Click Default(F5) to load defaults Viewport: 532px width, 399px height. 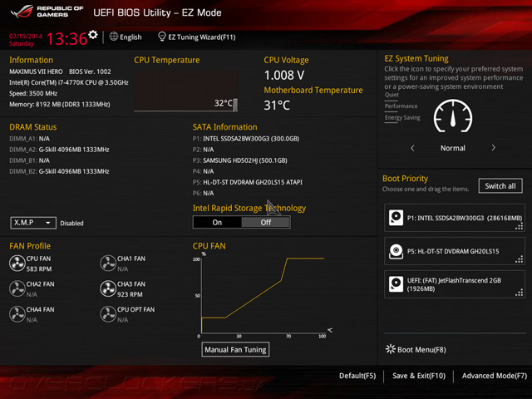click(x=357, y=376)
